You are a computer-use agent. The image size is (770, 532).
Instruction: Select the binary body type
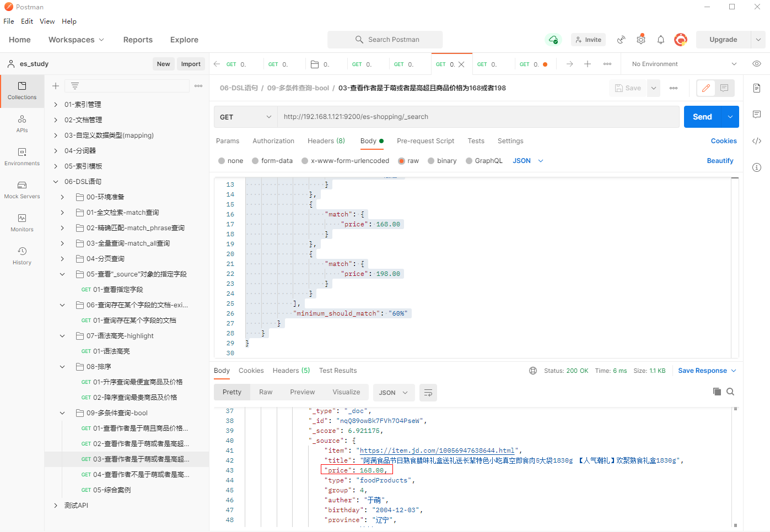pyautogui.click(x=432, y=161)
